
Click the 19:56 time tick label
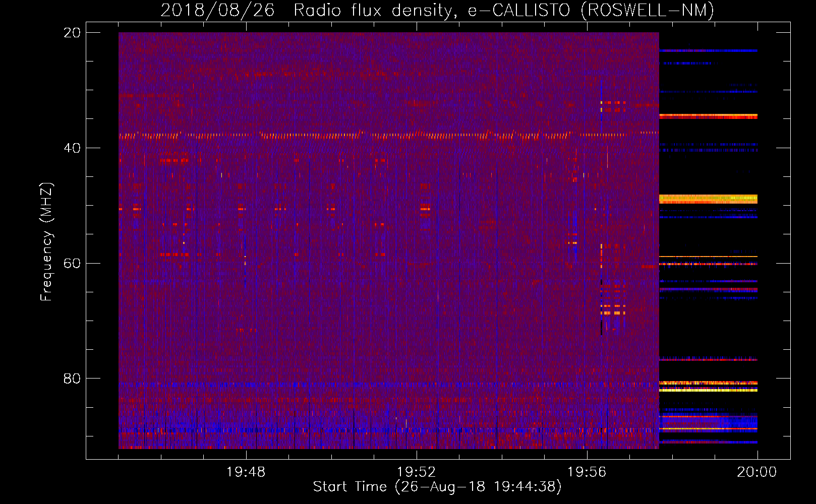[587, 472]
